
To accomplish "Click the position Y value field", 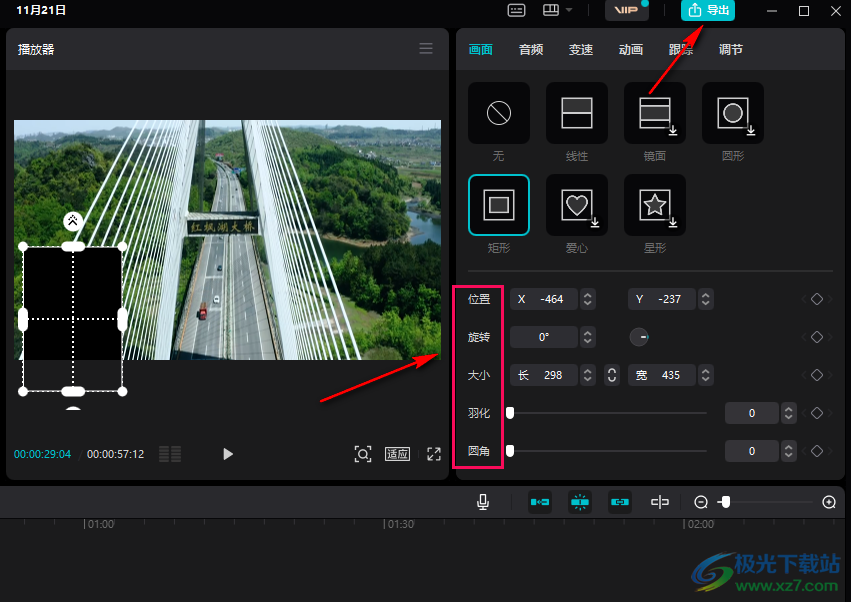I will [x=662, y=299].
